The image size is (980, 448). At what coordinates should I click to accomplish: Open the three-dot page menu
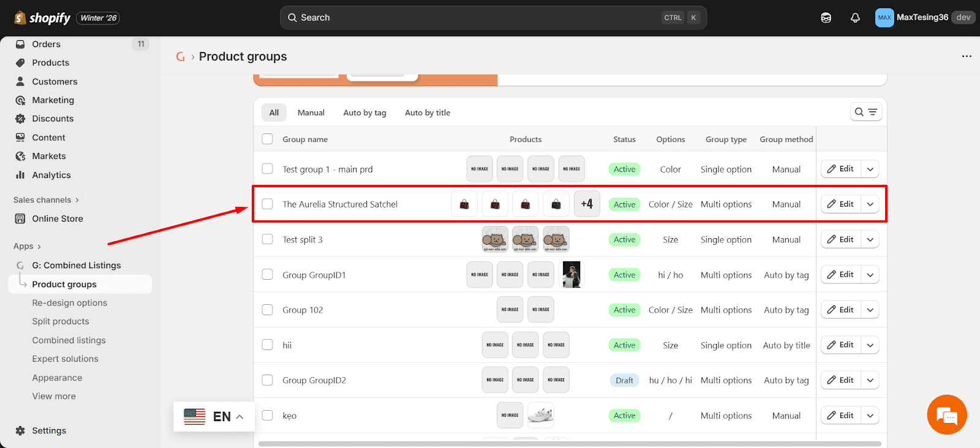click(x=967, y=56)
